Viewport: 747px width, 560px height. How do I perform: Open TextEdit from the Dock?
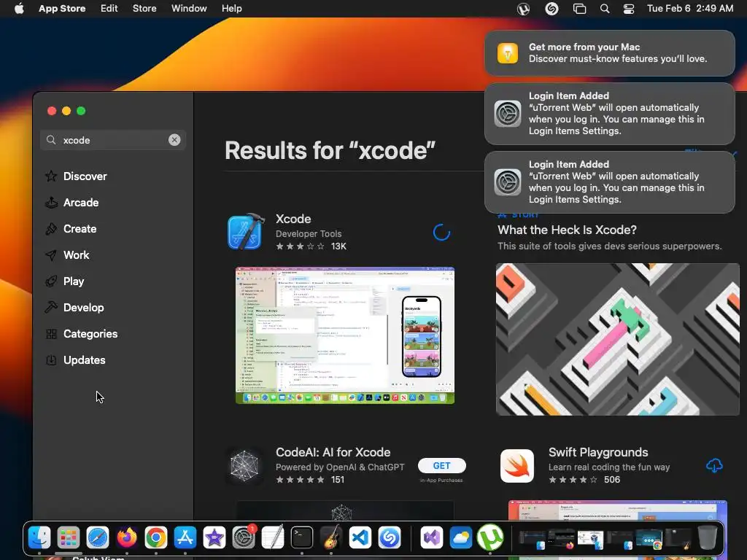(273, 537)
